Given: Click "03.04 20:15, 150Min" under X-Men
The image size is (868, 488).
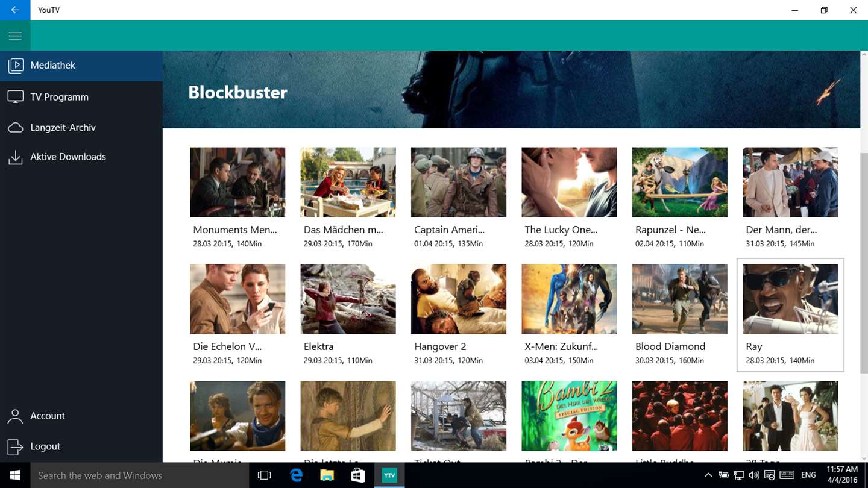Looking at the screenshot, I should click(559, 360).
